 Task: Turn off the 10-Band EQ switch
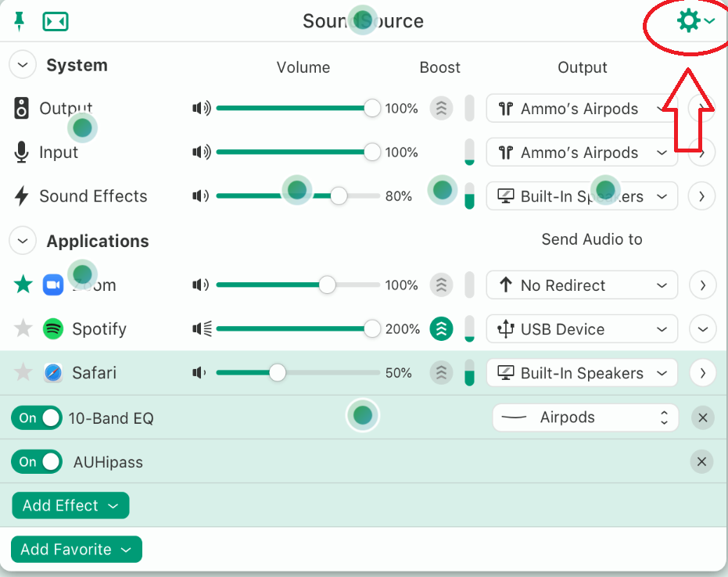point(37,418)
